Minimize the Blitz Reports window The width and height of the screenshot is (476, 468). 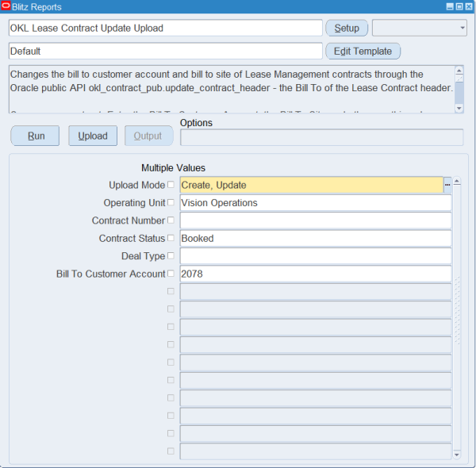[x=450, y=6]
